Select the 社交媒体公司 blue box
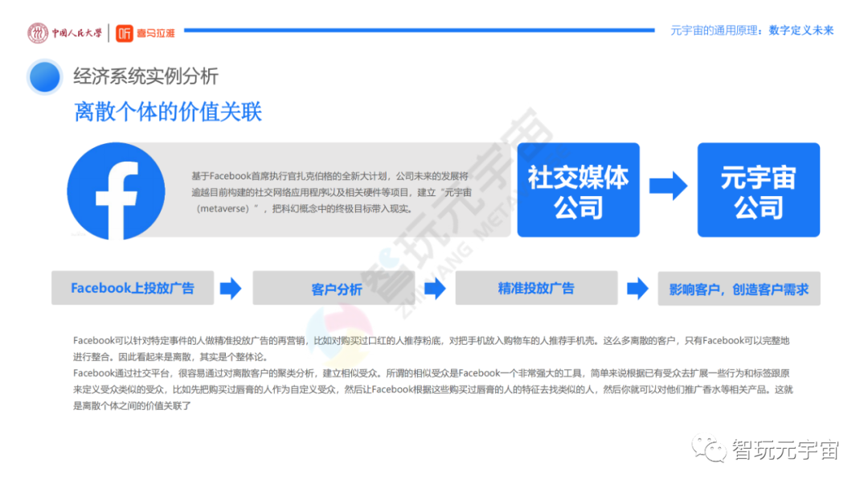 579,190
